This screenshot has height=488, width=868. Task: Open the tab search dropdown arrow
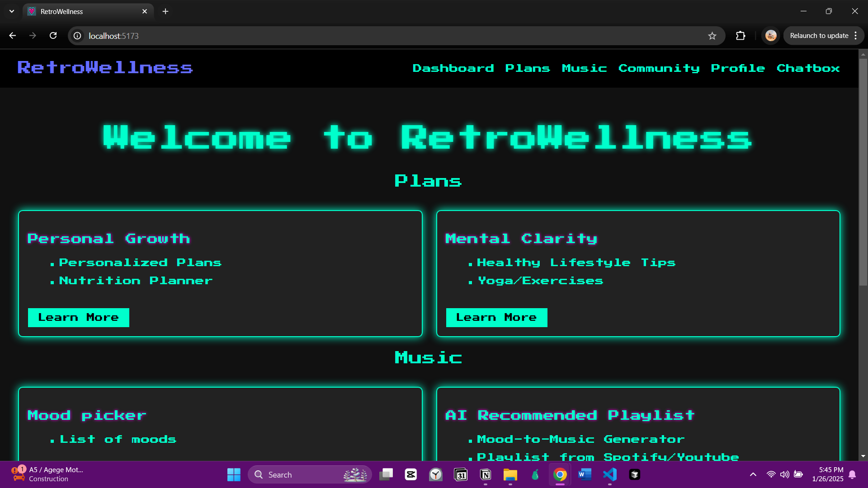(12, 11)
